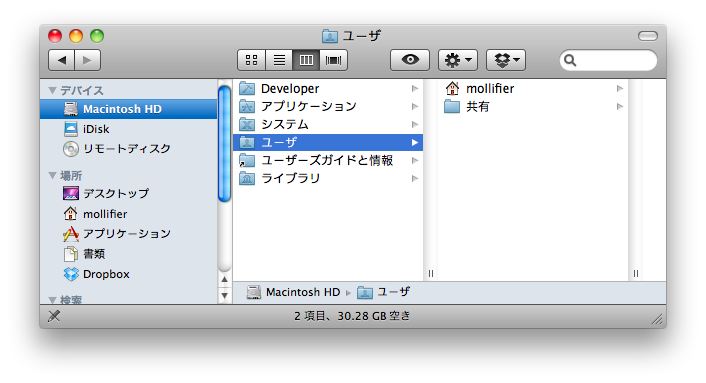Viewport: 706px width, 383px height.
Task: Select リモートディスク in the sidebar
Action: click(x=128, y=149)
